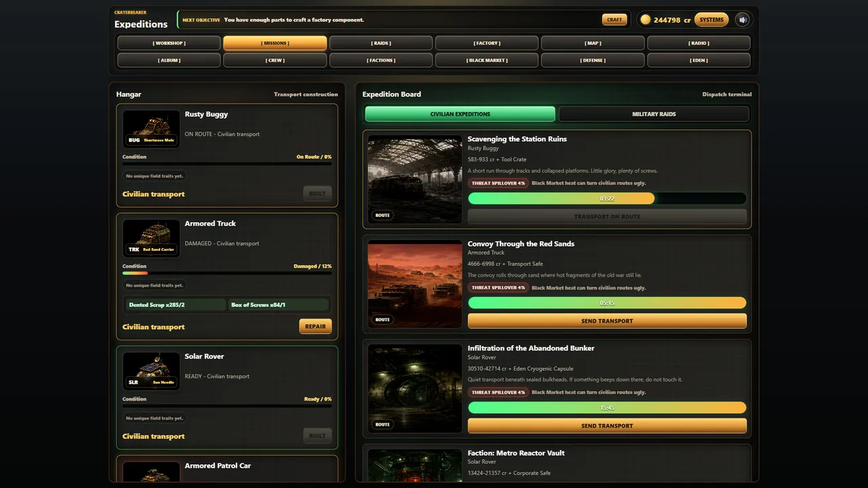
Task: Click Threat Spillover badge on Red Sands
Action: (x=498, y=287)
